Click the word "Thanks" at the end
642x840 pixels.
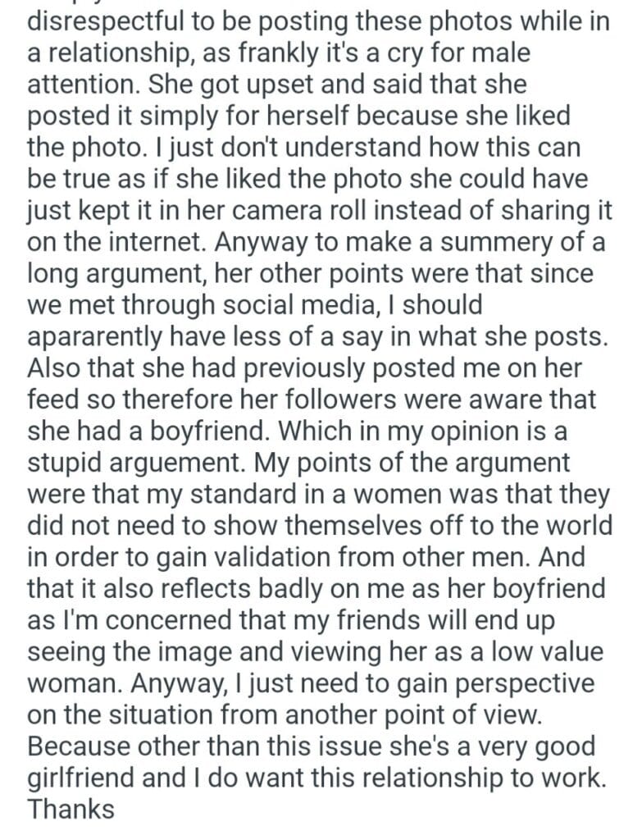coord(71,810)
